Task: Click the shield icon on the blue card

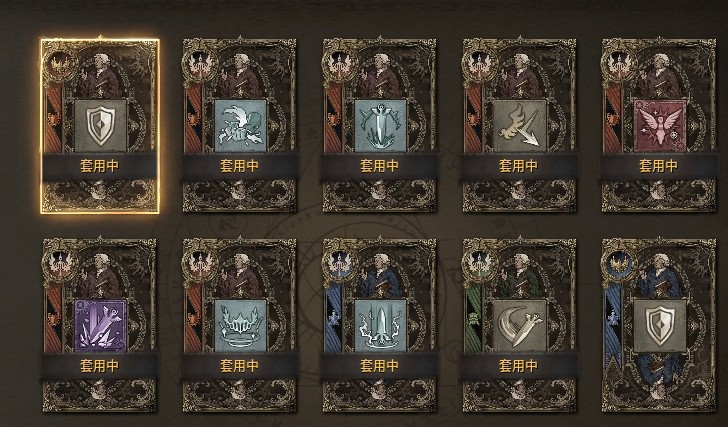Action: point(660,325)
